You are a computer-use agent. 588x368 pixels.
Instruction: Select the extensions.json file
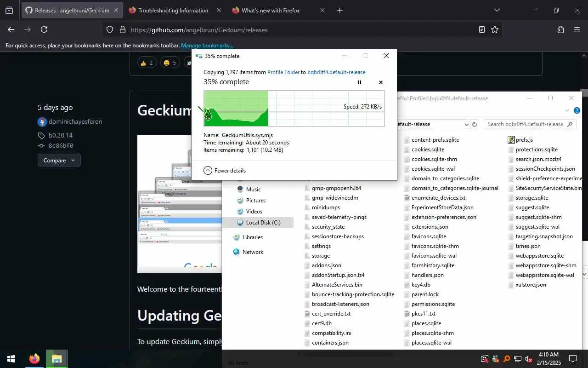point(426,227)
